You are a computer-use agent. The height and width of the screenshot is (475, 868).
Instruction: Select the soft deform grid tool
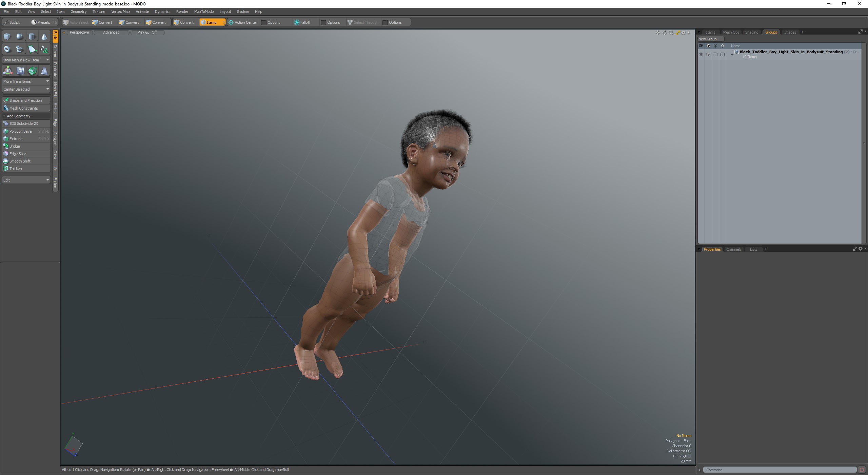20,71
